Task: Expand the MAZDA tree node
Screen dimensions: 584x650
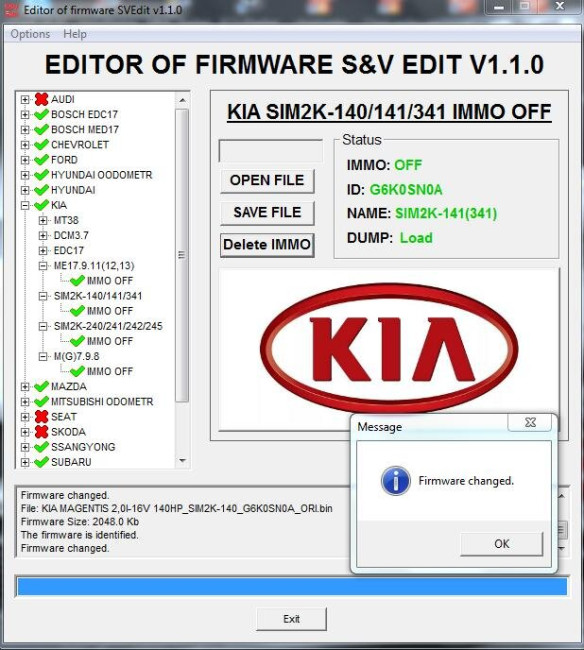Action: [x=25, y=386]
